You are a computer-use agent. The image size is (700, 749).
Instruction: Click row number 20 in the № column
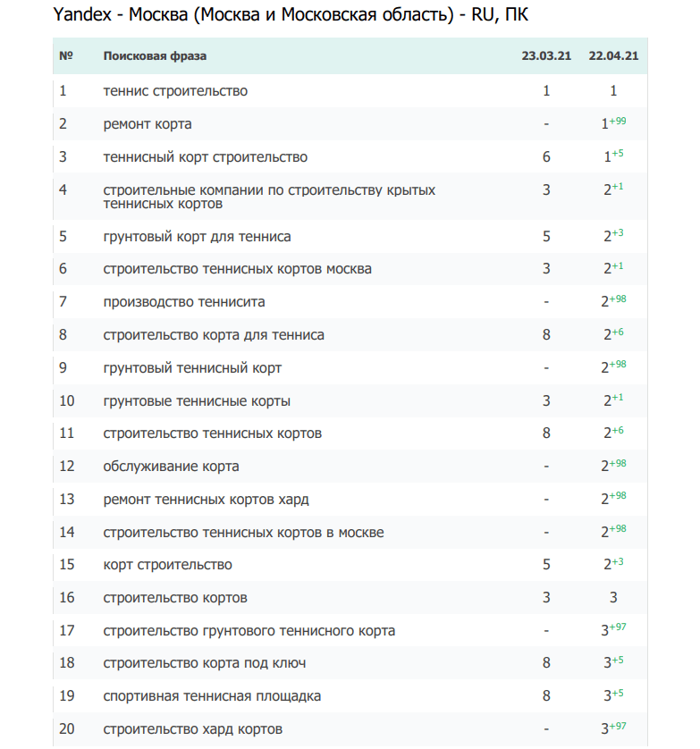point(67,729)
